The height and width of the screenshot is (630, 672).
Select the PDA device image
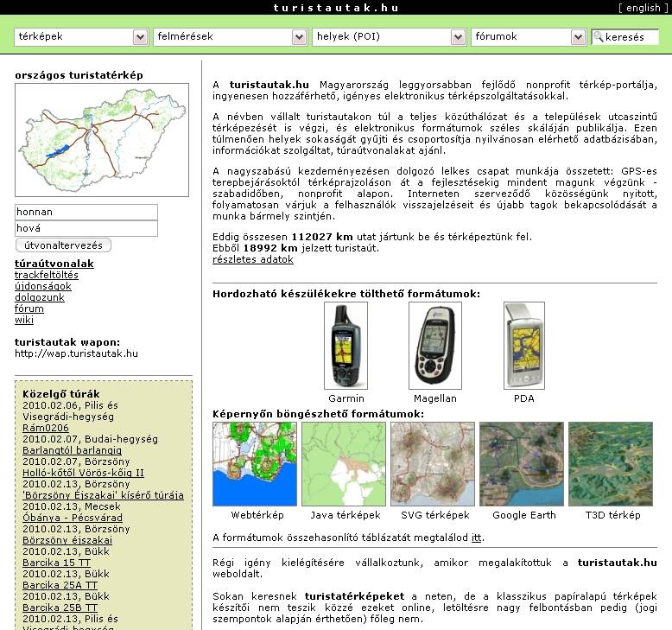(x=523, y=345)
